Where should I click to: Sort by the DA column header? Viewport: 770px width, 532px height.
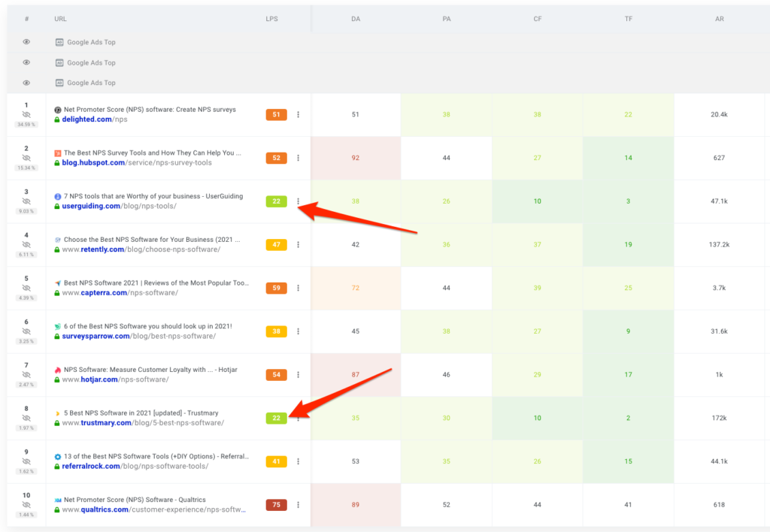tap(355, 18)
